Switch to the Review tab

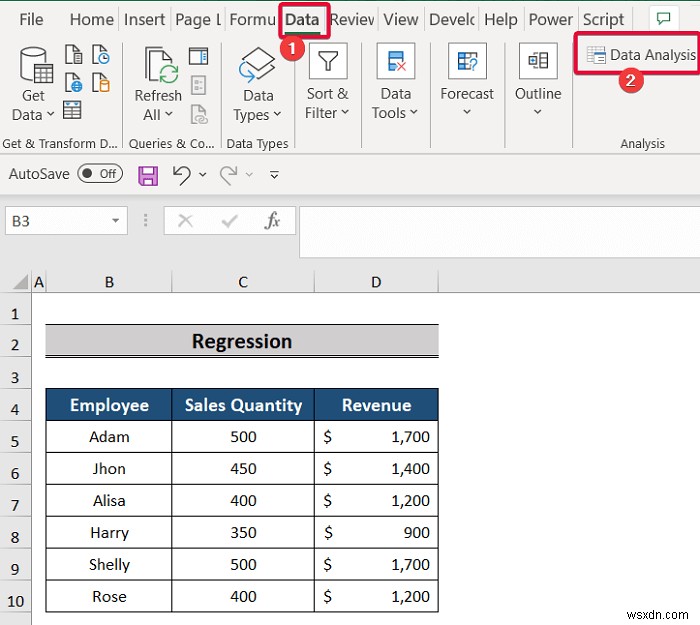point(352,19)
